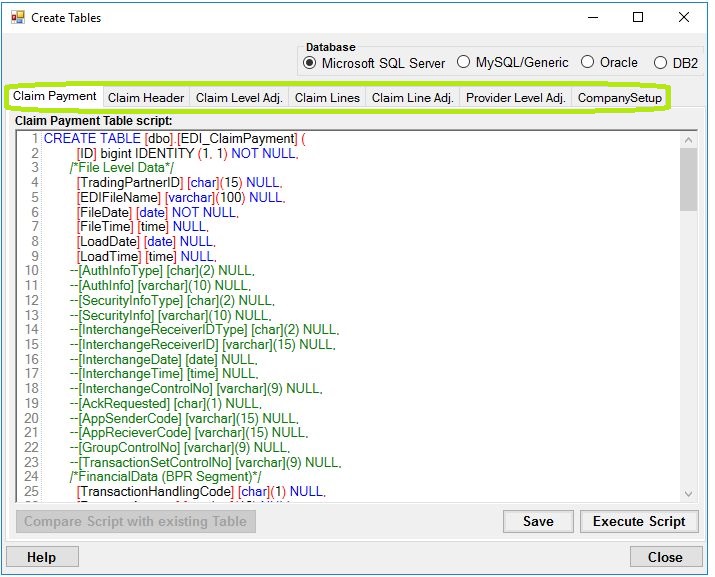
Task: Close the window with the X button
Action: tap(684, 17)
